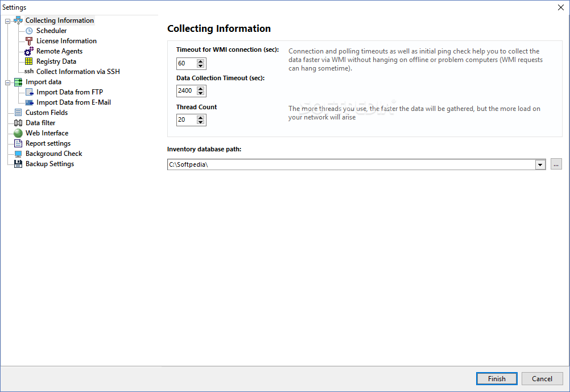Select Remote Agents in the tree

click(x=59, y=51)
